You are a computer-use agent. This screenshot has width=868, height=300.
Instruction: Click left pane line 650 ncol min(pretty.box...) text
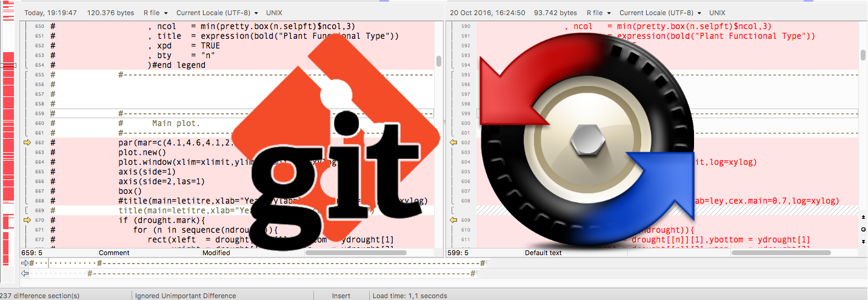tap(255, 26)
